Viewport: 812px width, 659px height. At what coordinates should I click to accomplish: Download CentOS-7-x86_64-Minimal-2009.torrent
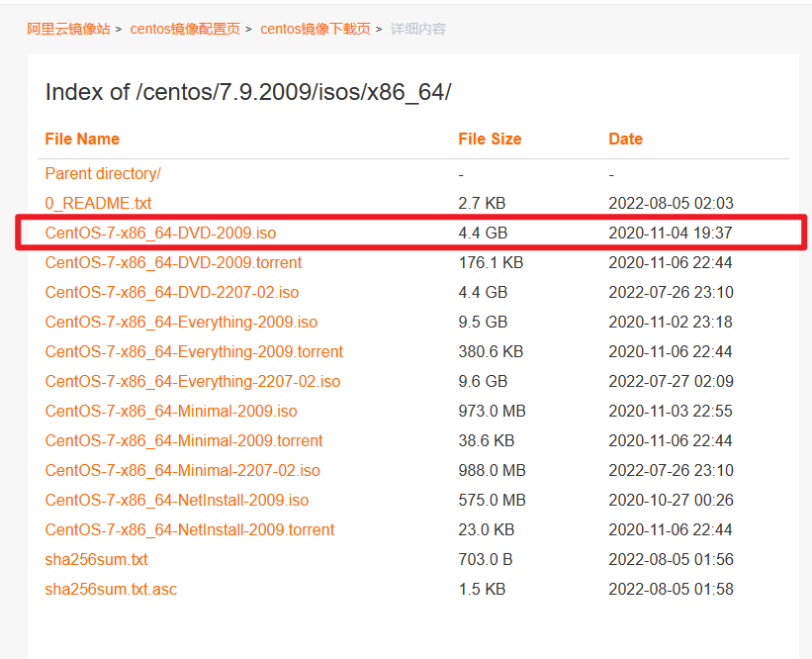click(184, 441)
